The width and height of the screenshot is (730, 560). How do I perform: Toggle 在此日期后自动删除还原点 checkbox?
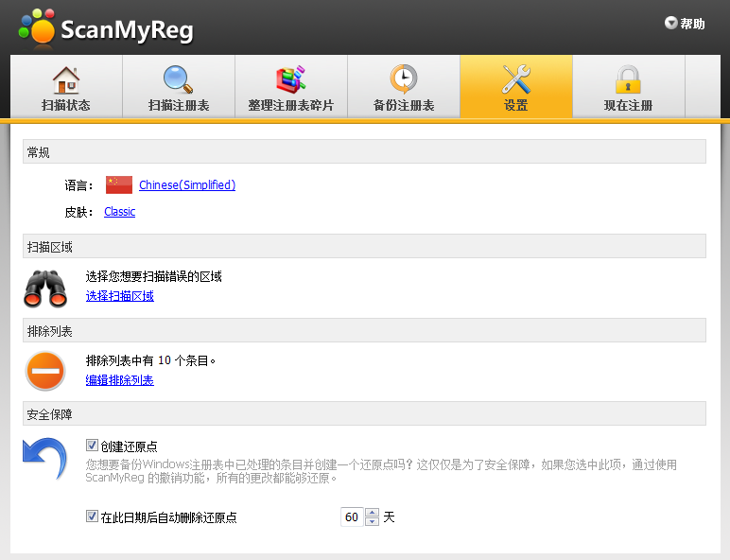pyautogui.click(x=92, y=516)
